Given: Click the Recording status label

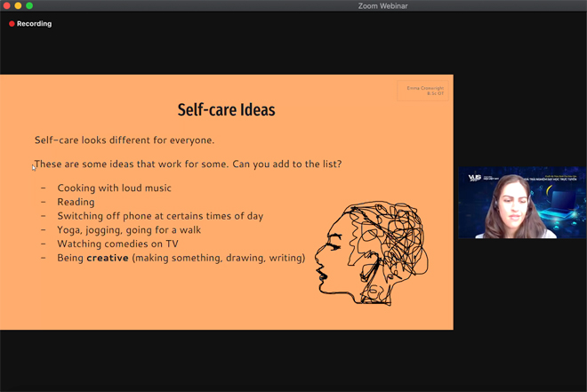Looking at the screenshot, I should pyautogui.click(x=34, y=24).
